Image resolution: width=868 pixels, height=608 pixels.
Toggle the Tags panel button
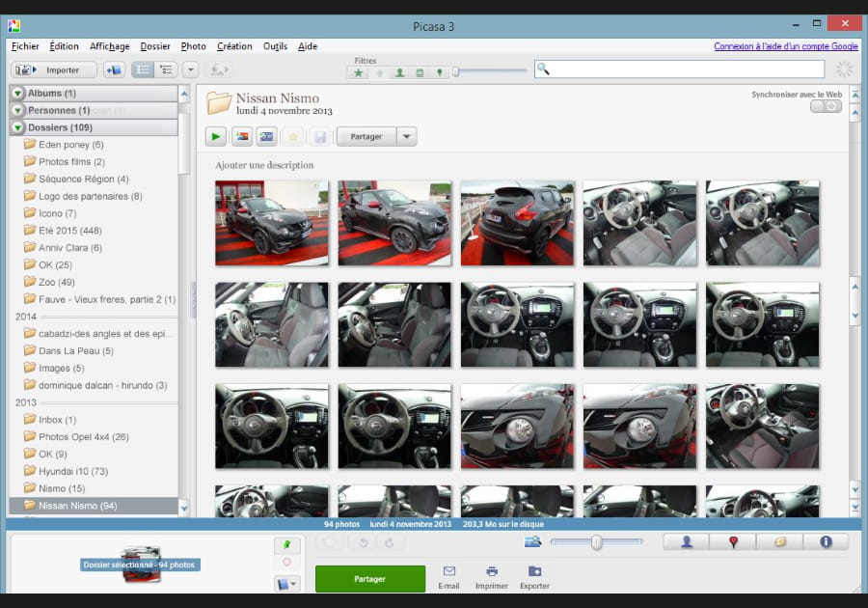779,542
